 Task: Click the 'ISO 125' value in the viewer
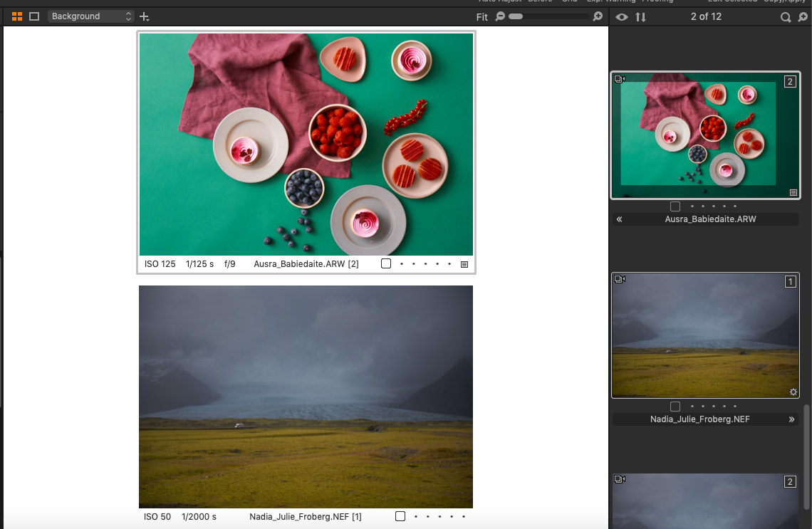click(x=160, y=264)
